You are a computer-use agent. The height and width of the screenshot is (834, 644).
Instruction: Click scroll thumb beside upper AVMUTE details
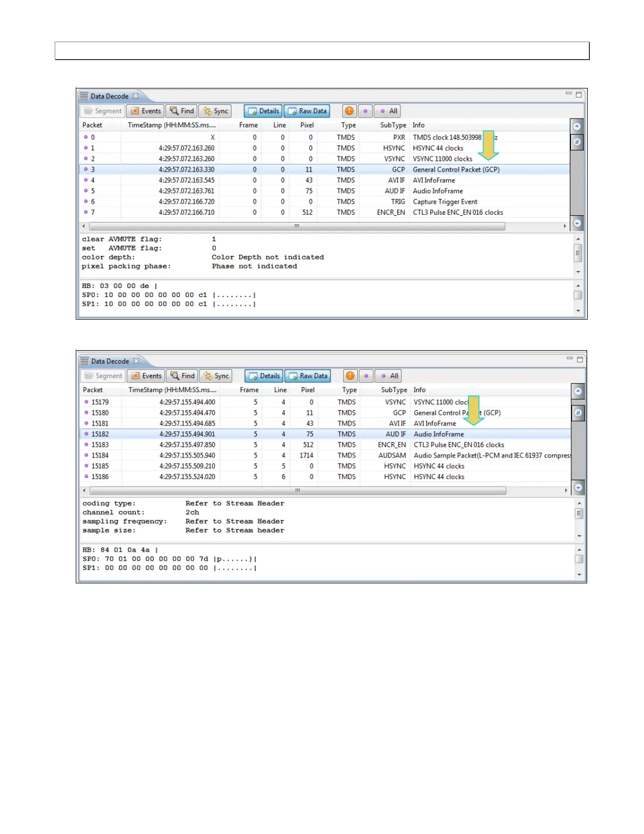578,253
